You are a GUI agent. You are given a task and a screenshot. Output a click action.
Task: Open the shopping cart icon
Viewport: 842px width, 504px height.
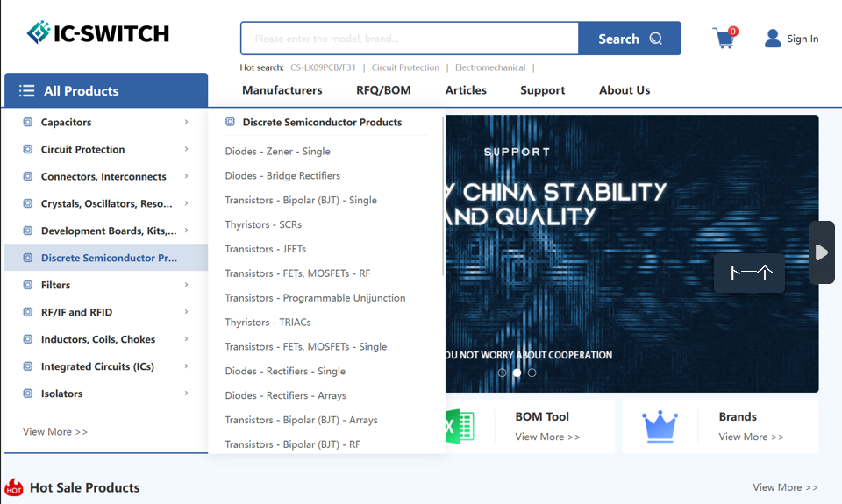[x=724, y=39]
